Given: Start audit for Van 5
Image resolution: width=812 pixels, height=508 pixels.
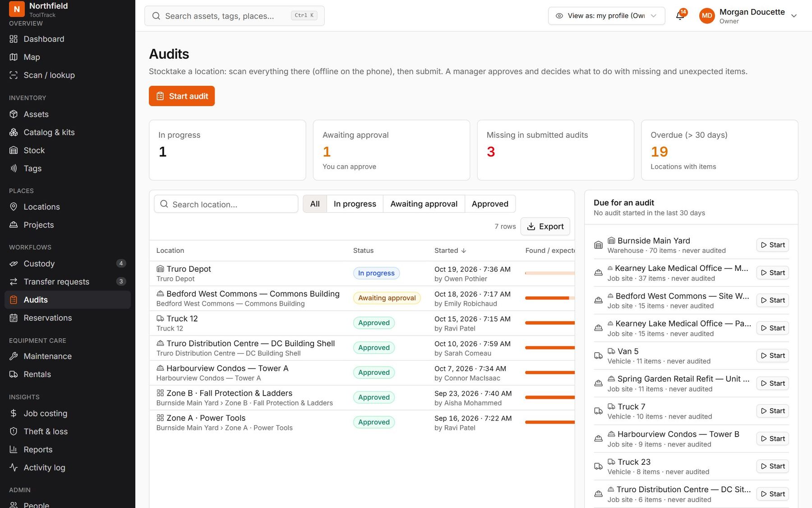Looking at the screenshot, I should tap(772, 356).
